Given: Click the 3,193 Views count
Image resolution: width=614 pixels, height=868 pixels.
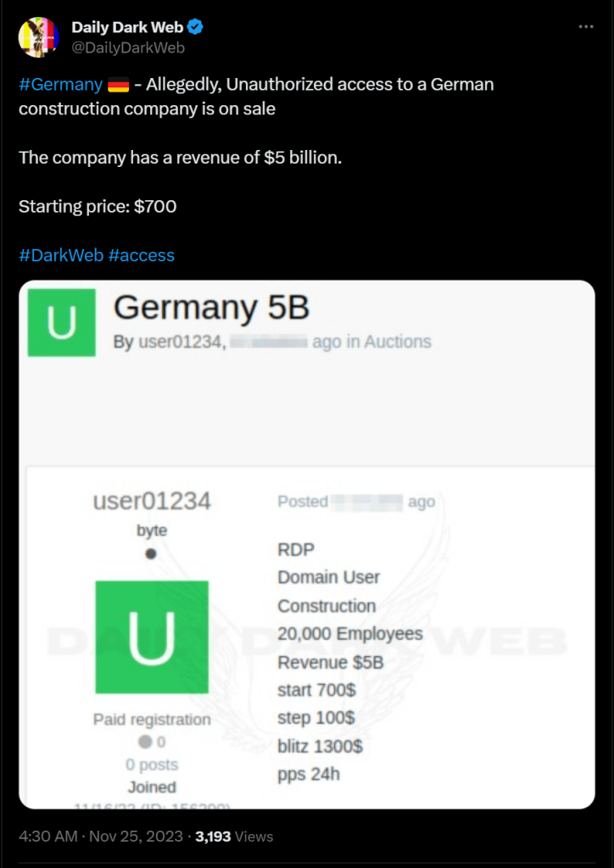Looking at the screenshot, I should pos(234,837).
